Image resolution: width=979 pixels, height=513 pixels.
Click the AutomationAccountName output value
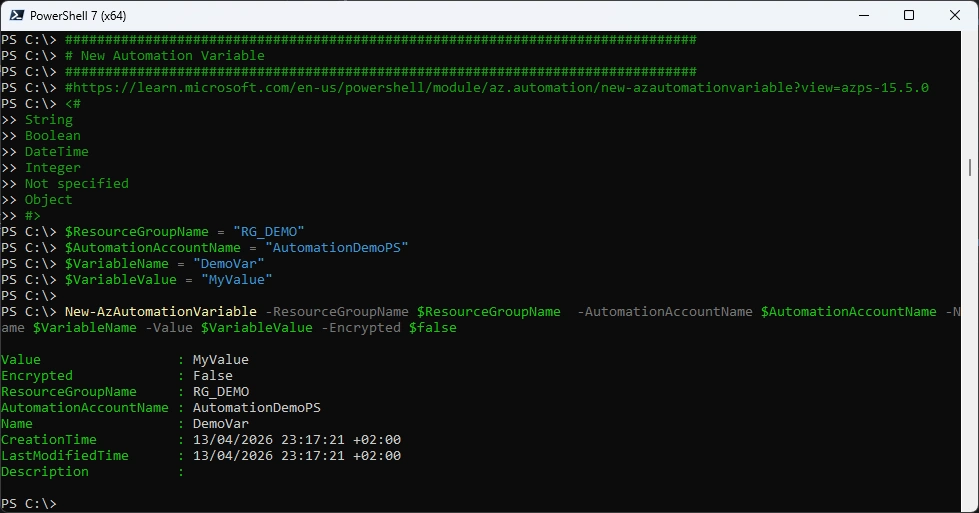[x=256, y=408]
